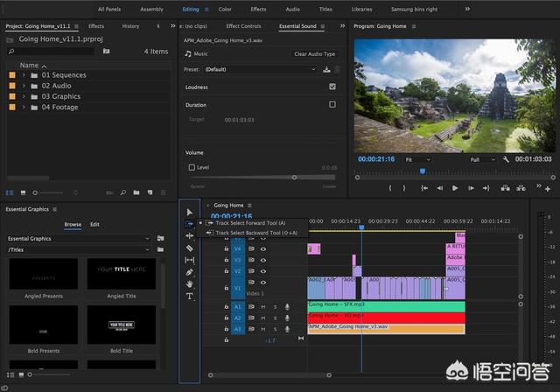Toggle the Duration checkbox
Screen dimensions: 560x392
pyautogui.click(x=332, y=105)
